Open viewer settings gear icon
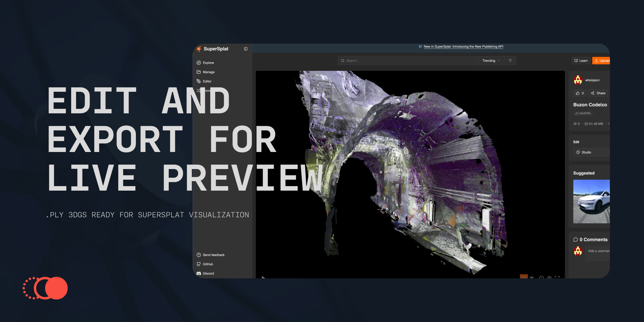Viewport: 644px width, 322px height. [549, 277]
